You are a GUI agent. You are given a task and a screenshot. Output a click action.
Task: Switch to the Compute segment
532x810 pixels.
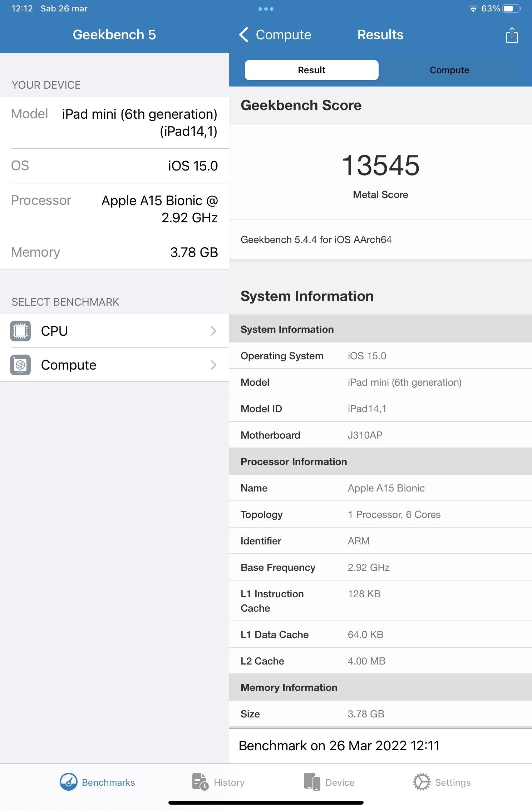click(449, 70)
